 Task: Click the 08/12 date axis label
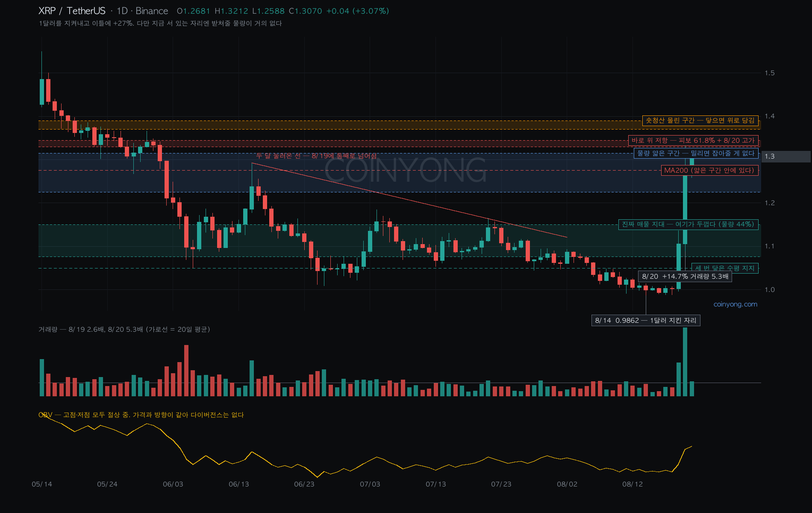pos(633,484)
